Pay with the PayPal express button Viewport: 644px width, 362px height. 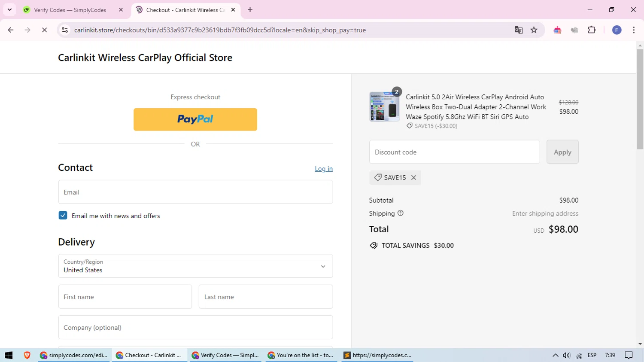[195, 119]
